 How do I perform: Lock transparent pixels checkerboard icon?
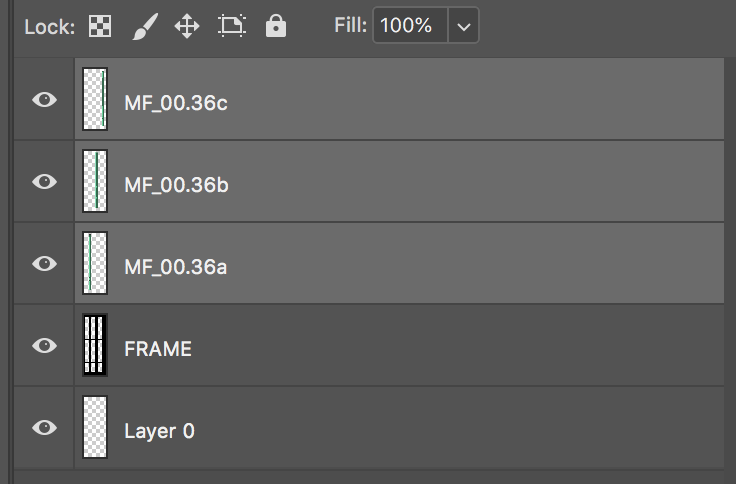[x=100, y=26]
